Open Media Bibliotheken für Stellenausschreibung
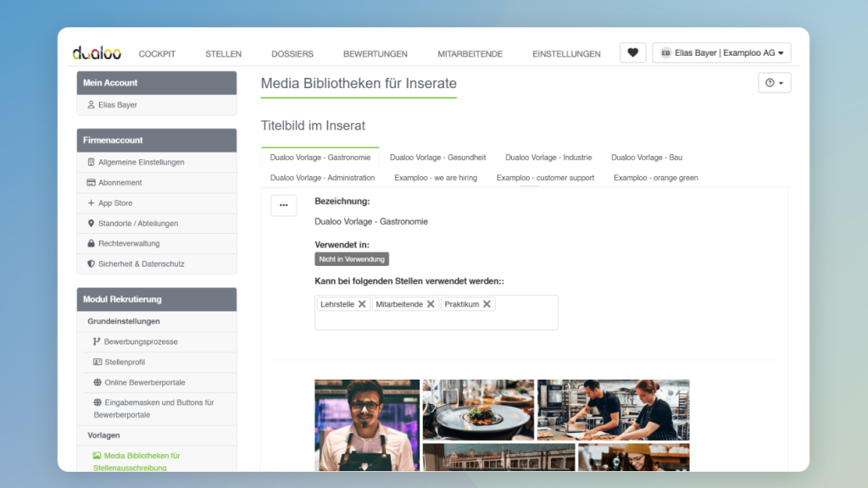This screenshot has height=488, width=868. point(138,461)
